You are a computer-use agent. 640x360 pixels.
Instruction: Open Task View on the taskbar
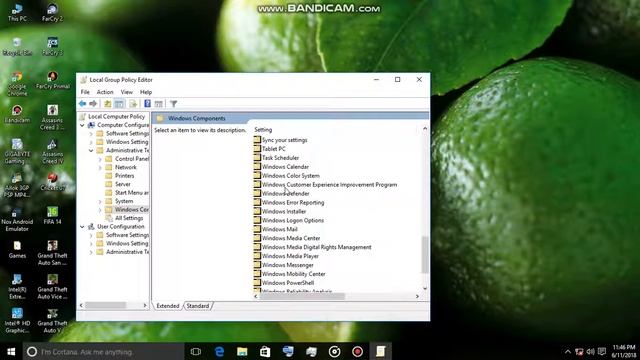coord(196,351)
